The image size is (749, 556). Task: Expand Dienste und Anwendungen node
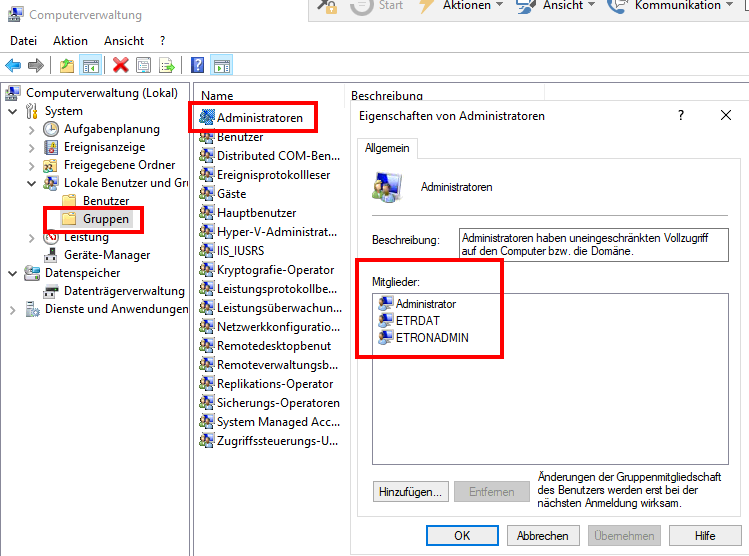click(x=13, y=309)
